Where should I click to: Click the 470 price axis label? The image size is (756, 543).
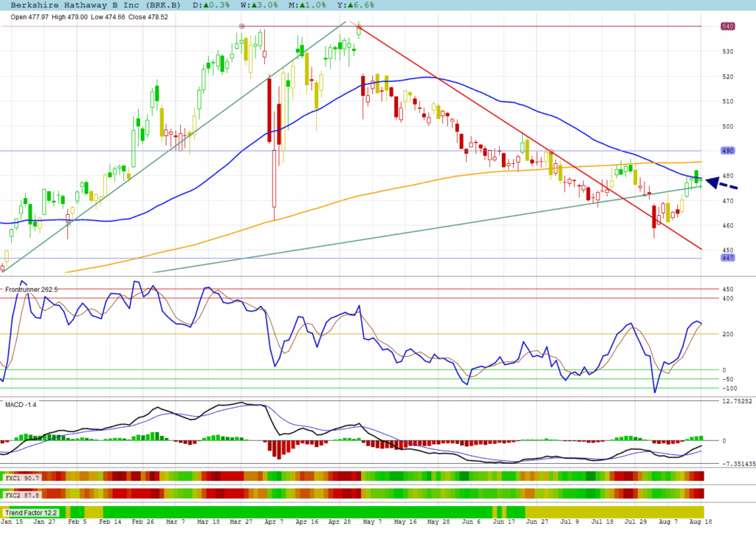[x=727, y=201]
